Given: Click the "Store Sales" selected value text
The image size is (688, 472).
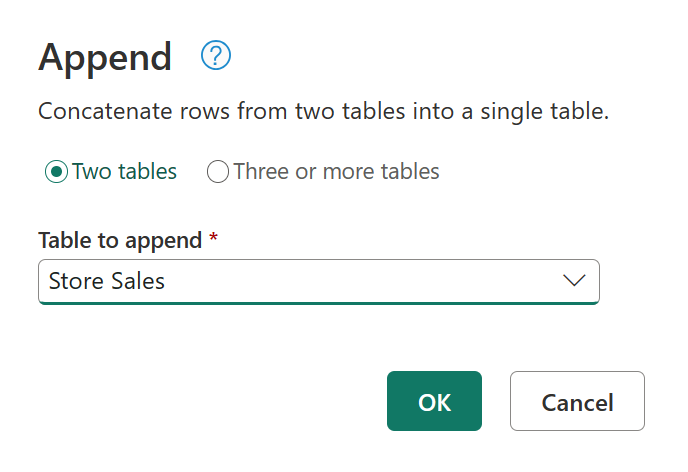Looking at the screenshot, I should [x=107, y=282].
